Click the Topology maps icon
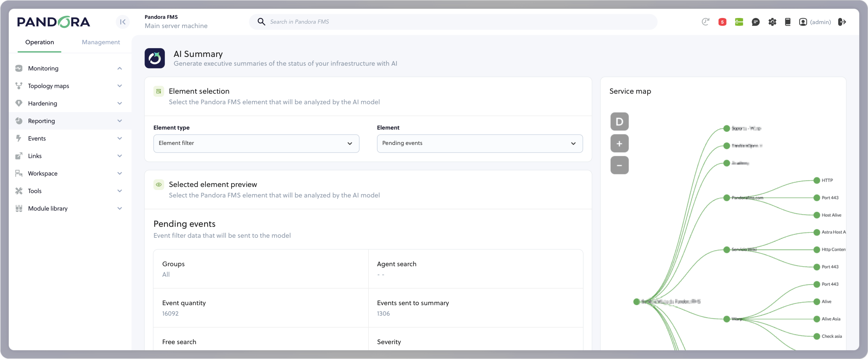Viewport: 868px width, 359px height. point(19,86)
